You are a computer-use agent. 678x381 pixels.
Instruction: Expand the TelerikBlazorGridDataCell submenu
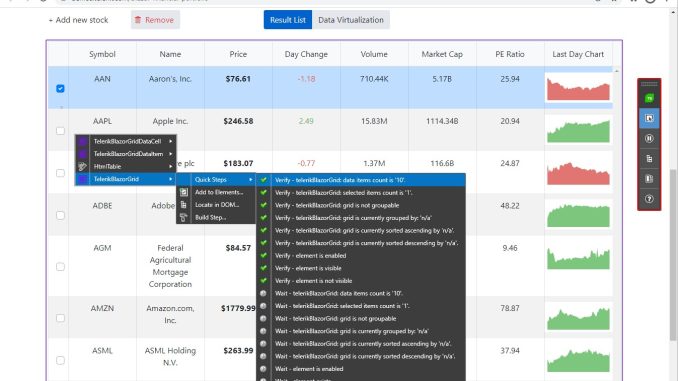(x=171, y=141)
